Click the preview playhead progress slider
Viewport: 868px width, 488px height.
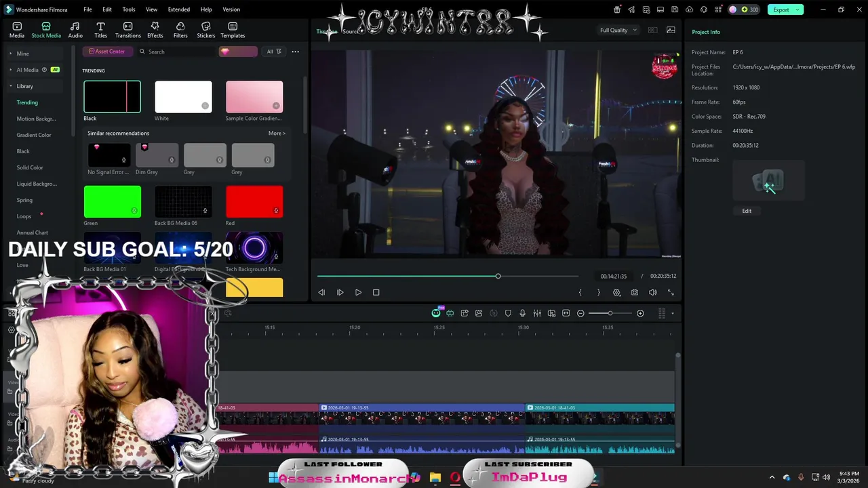[x=498, y=276]
